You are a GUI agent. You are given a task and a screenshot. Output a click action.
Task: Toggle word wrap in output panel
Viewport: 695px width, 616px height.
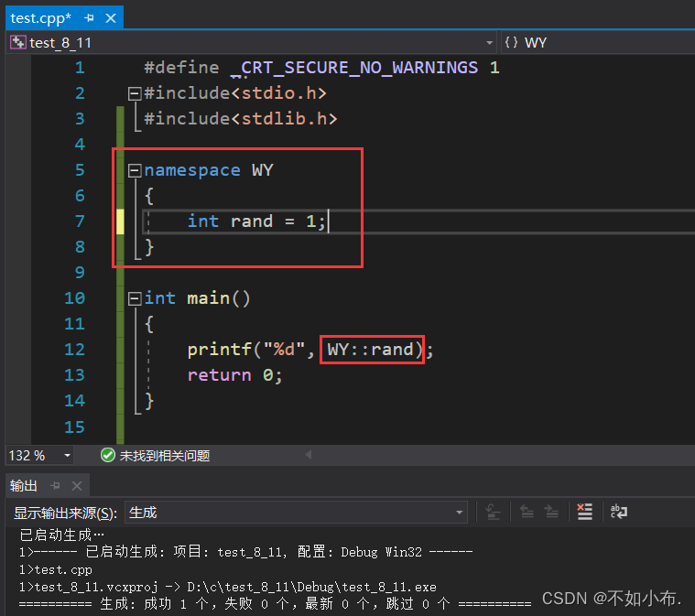619,513
